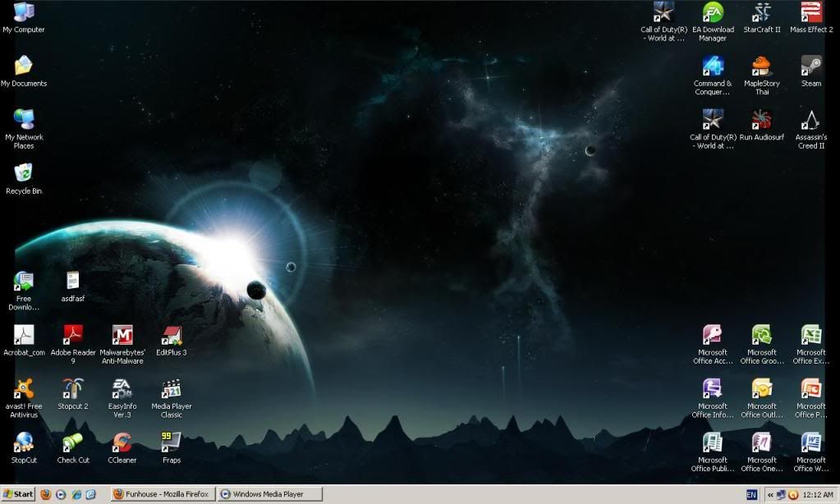Screen dimensions: 840x504
Task: Select the Microsoft Office InfoPath icon
Action: click(x=713, y=389)
